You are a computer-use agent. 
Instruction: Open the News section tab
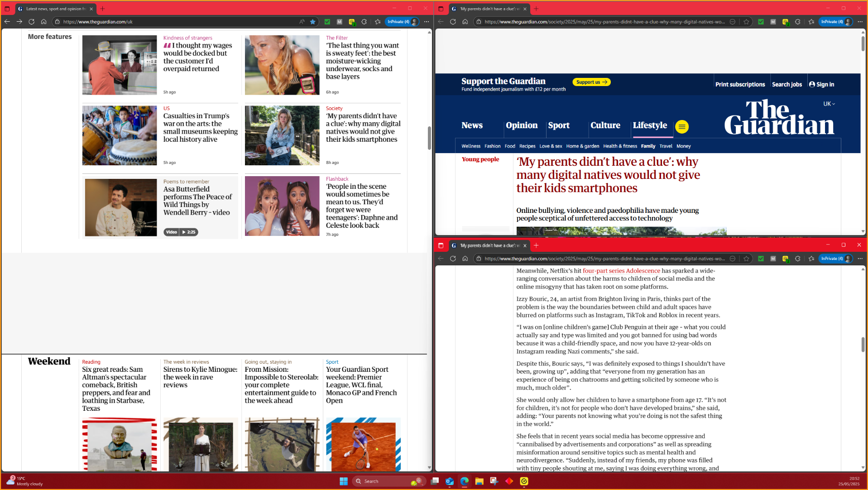(x=472, y=125)
